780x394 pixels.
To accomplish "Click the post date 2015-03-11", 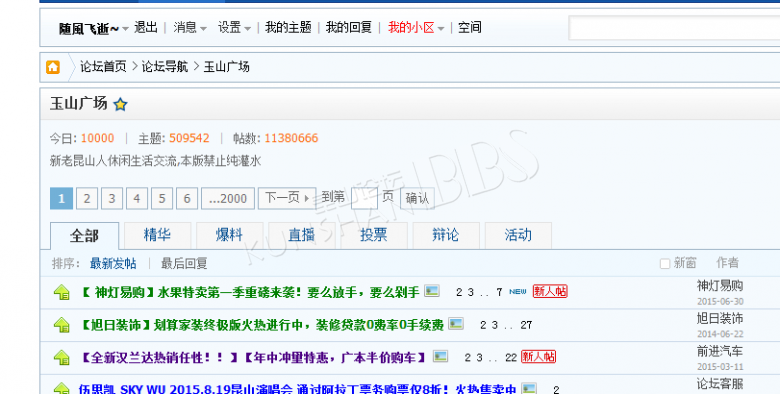I will coord(720,367).
